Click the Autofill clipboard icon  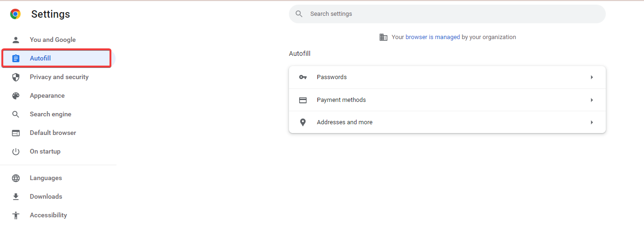coord(16,58)
